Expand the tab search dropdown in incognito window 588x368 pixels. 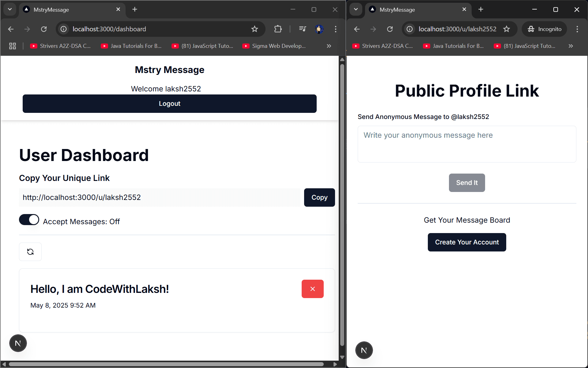pyautogui.click(x=356, y=10)
